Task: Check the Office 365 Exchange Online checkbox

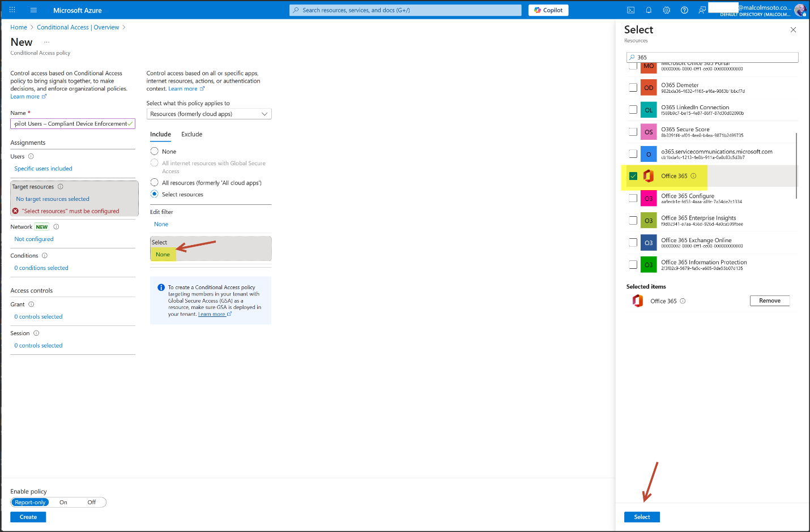Action: pos(633,243)
